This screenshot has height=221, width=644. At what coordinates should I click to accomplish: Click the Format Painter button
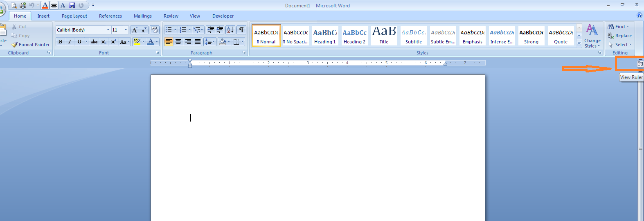coord(31,45)
